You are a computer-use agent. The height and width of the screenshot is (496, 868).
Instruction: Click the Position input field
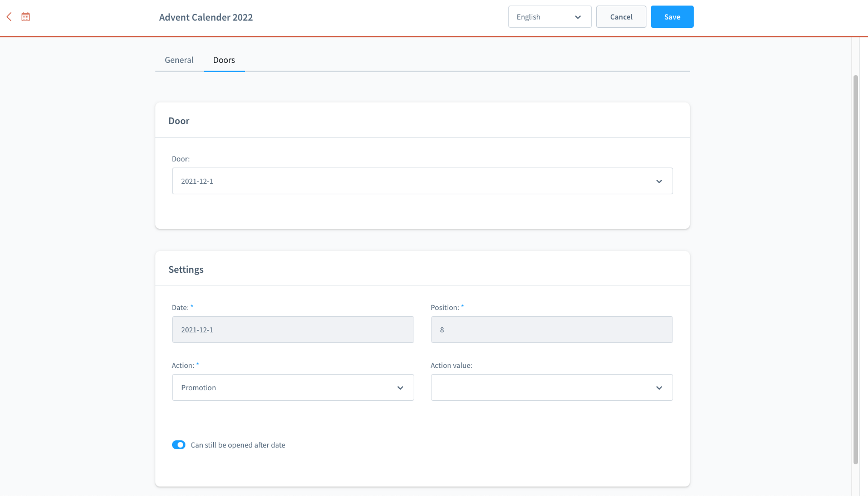552,330
